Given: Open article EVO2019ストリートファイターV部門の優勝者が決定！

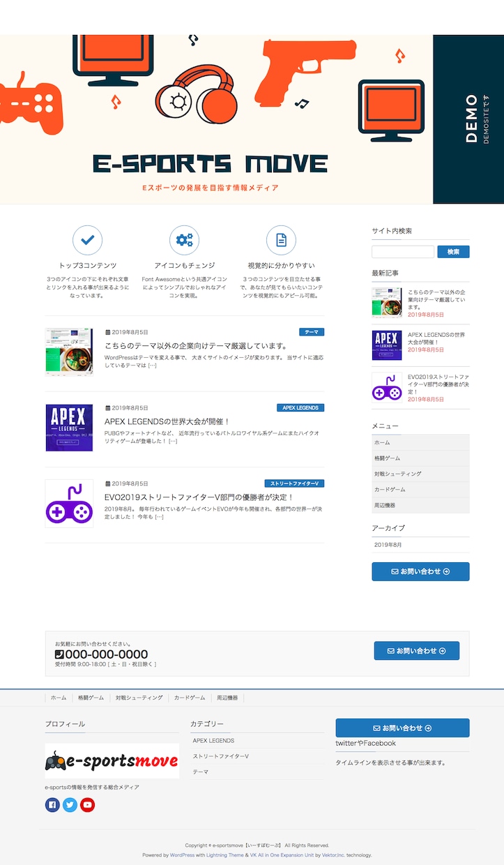Looking at the screenshot, I should point(199,497).
